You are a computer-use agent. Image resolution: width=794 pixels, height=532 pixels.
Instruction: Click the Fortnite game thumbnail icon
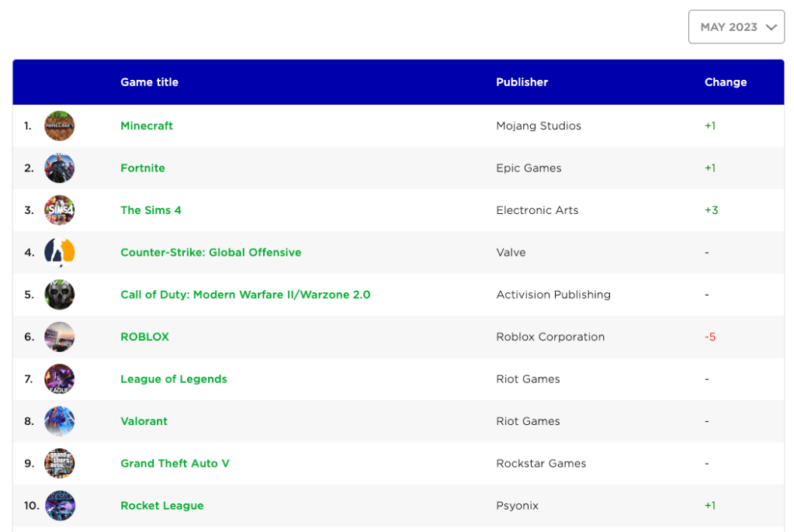tap(60, 168)
